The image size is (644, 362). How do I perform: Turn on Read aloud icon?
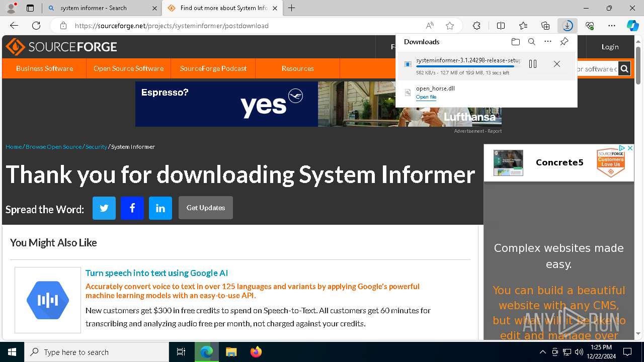[430, 26]
